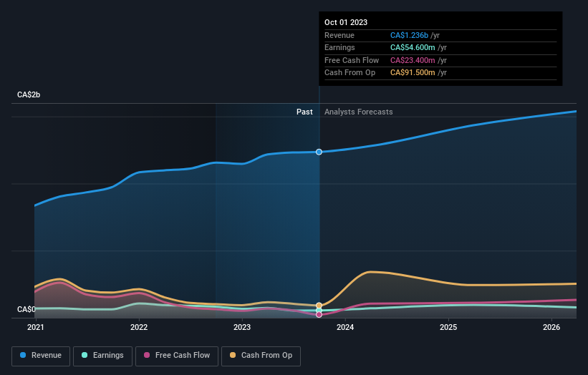The image size is (588, 375).
Task: Click the pink Free Cash Flow data point
Action: [319, 315]
